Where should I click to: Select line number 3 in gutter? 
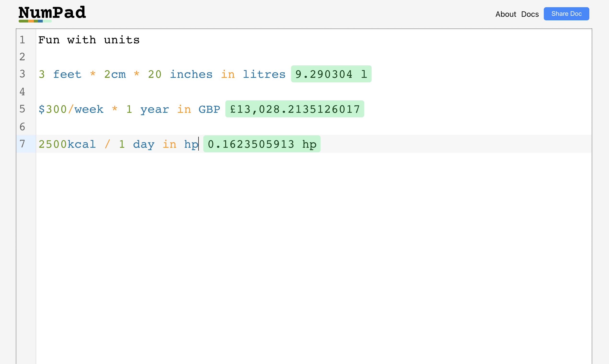pyautogui.click(x=22, y=74)
